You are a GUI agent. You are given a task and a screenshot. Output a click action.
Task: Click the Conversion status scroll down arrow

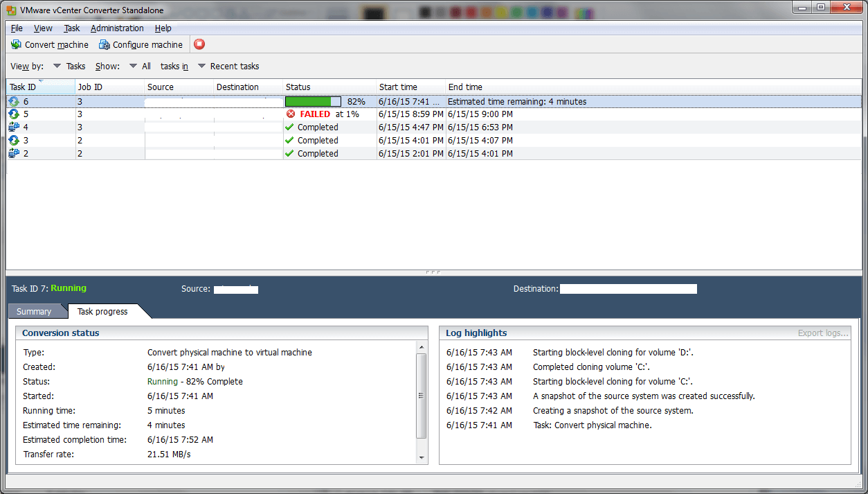point(421,458)
